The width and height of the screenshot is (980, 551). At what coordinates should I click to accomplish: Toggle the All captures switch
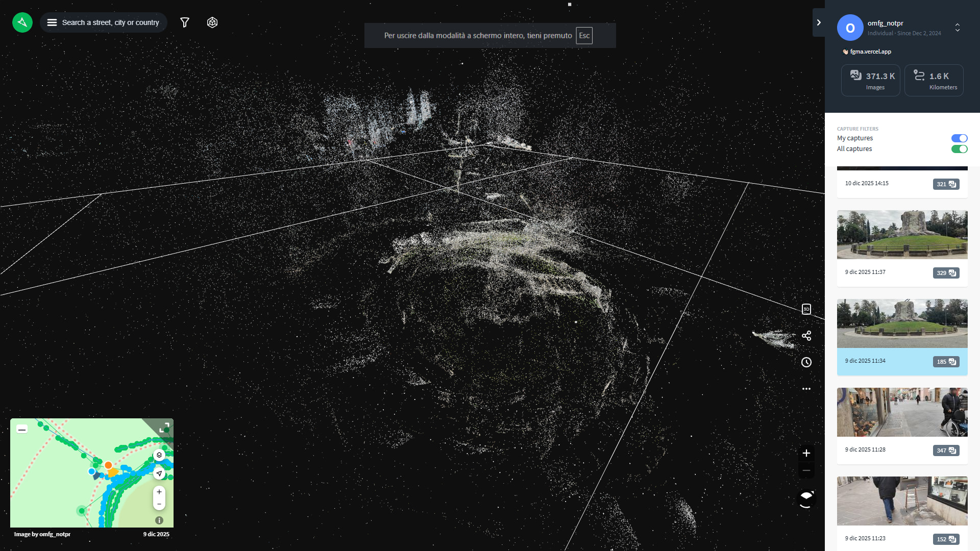(x=959, y=149)
